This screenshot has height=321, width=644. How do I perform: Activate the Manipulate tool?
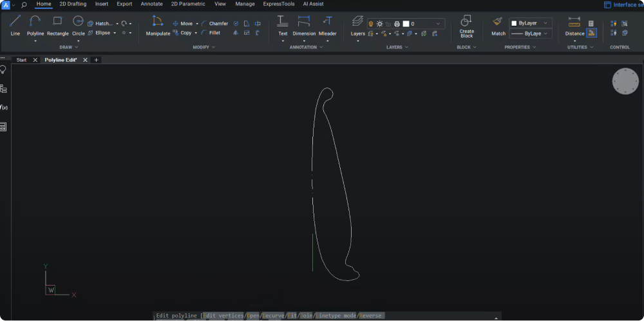(x=158, y=22)
